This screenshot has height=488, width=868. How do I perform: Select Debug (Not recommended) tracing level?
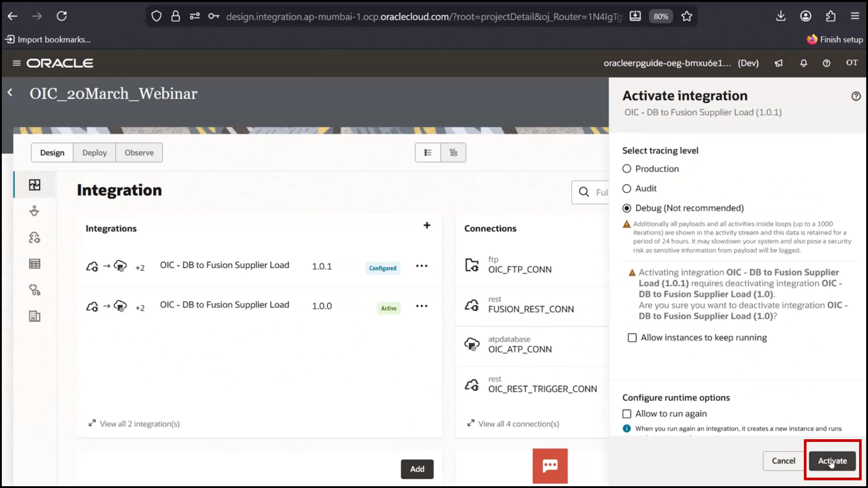pyautogui.click(x=627, y=208)
